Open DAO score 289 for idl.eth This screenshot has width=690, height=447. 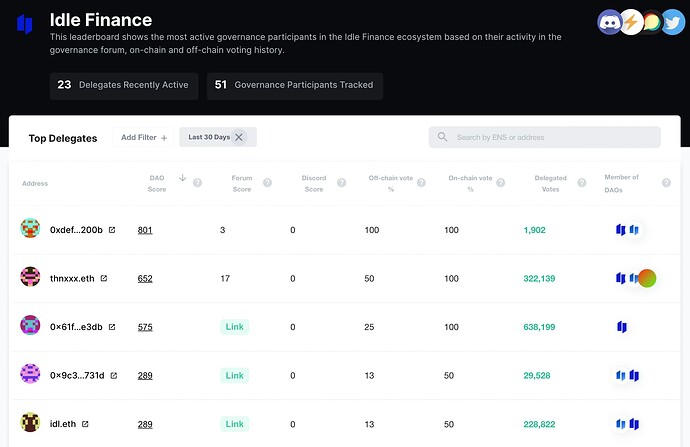(x=145, y=424)
